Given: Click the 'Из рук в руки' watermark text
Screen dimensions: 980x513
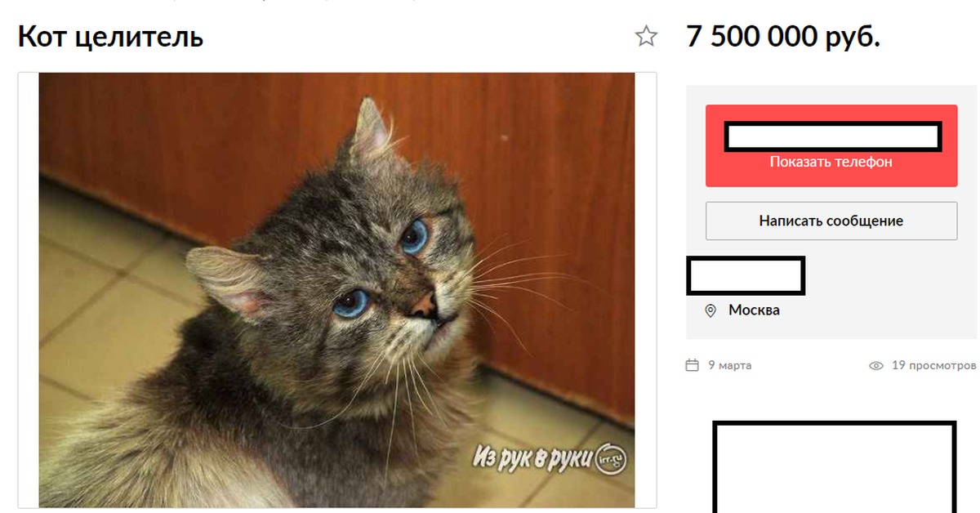Looking at the screenshot, I should pyautogui.click(x=533, y=457).
